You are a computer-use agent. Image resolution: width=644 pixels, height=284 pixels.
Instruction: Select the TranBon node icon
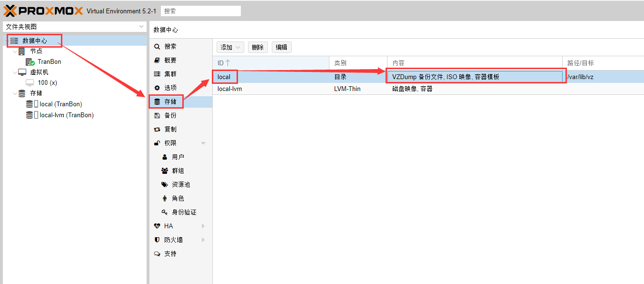[30, 62]
